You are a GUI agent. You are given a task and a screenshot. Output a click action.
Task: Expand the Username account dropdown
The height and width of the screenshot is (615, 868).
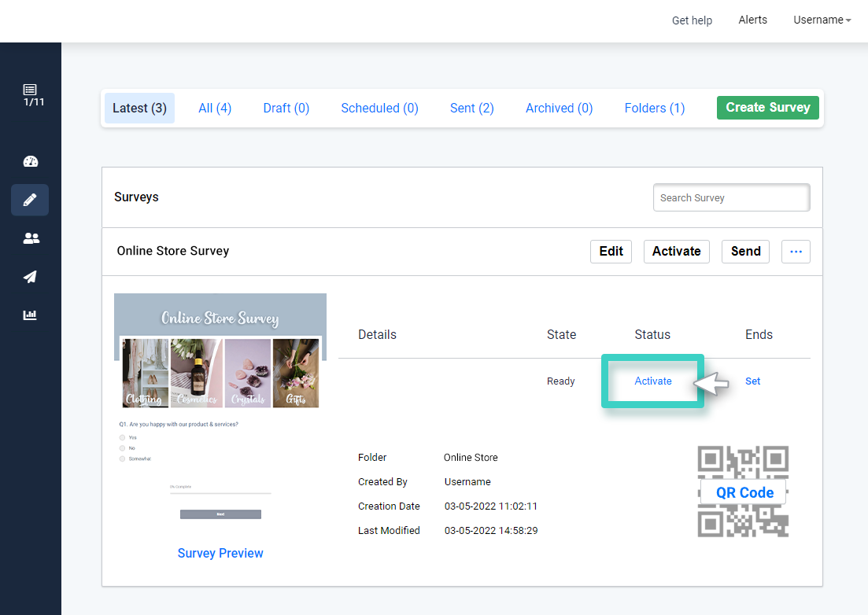click(x=822, y=20)
